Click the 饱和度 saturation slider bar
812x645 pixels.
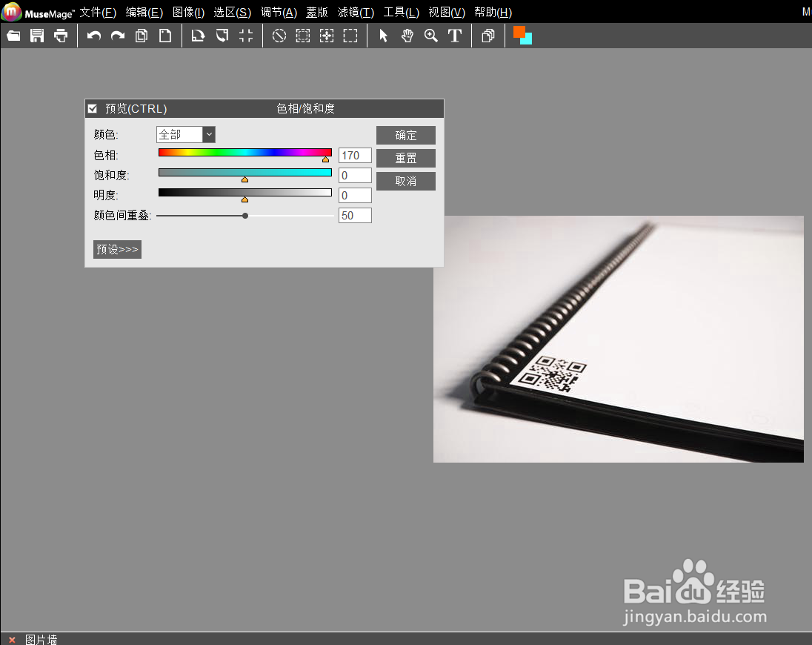pyautogui.click(x=245, y=173)
